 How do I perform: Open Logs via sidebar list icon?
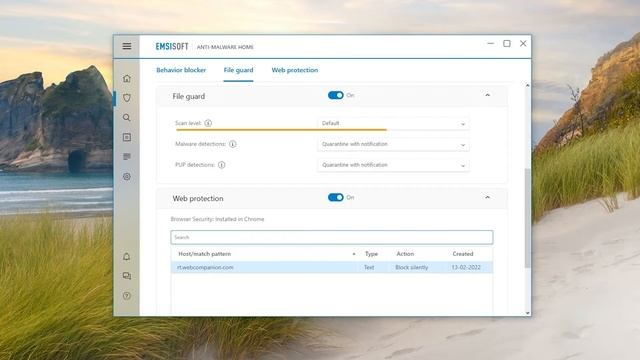pos(127,157)
